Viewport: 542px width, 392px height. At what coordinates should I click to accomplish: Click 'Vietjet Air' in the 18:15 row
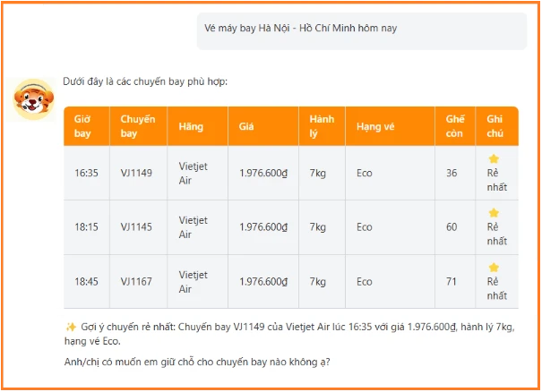[193, 227]
